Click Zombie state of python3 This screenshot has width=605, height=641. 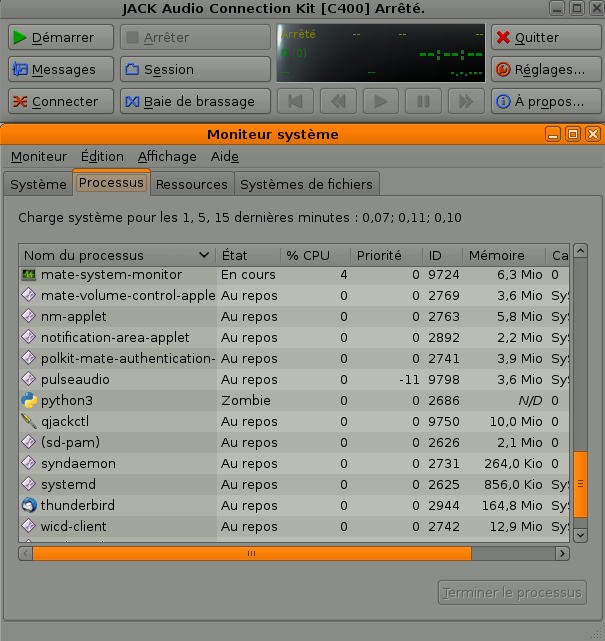click(x=246, y=400)
